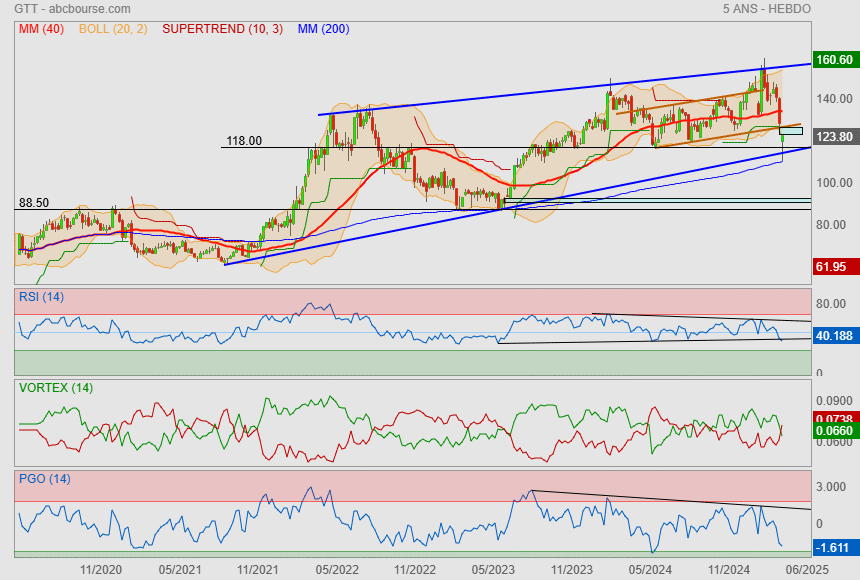Click the RSI (14) indicator label
The width and height of the screenshot is (860, 580).
click(41, 297)
